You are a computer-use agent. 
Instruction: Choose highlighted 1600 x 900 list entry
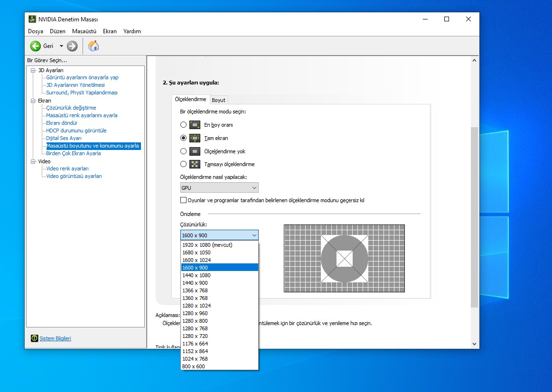220,268
